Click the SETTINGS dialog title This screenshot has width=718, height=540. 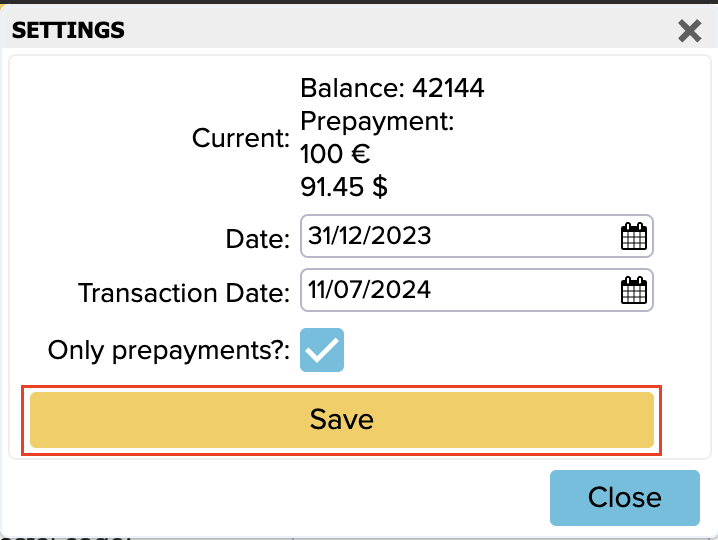(68, 30)
